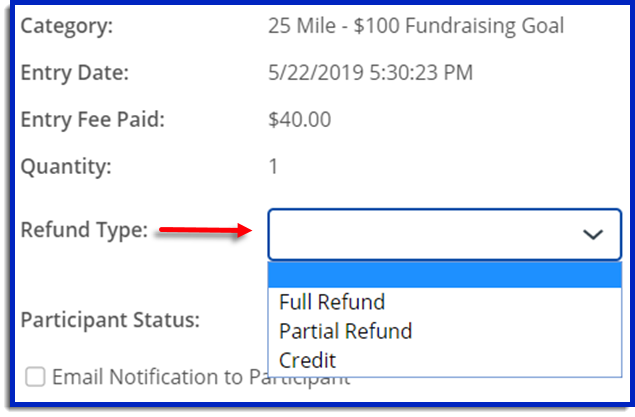The height and width of the screenshot is (417, 635).
Task: Select the blank highlighted dropdown option
Action: tap(444, 275)
